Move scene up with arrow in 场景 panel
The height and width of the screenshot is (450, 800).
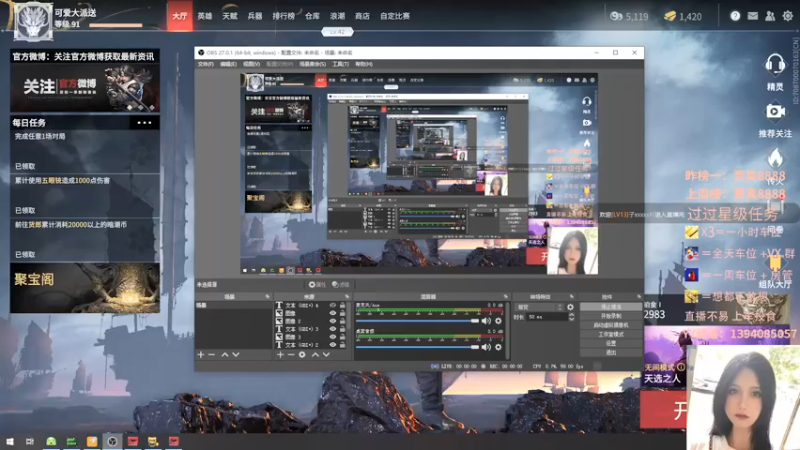tap(224, 355)
